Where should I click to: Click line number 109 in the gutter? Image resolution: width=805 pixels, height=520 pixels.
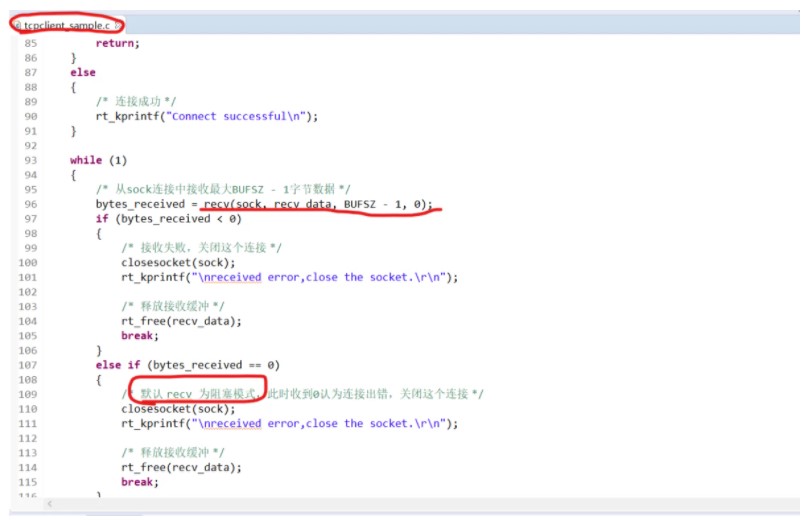[28, 394]
